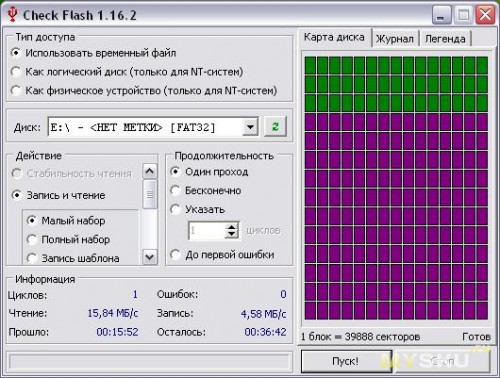This screenshot has height=378, width=500.
Task: Click the Ошибок: label
Action: [177, 294]
